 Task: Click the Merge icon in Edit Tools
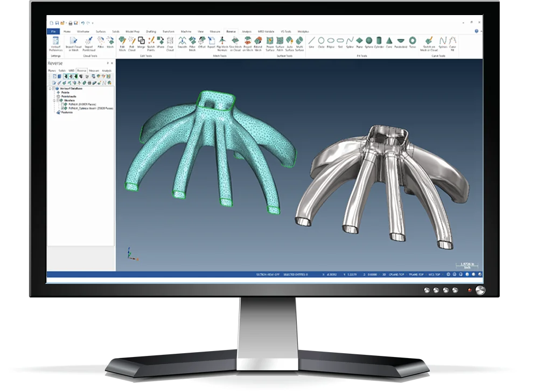141,43
